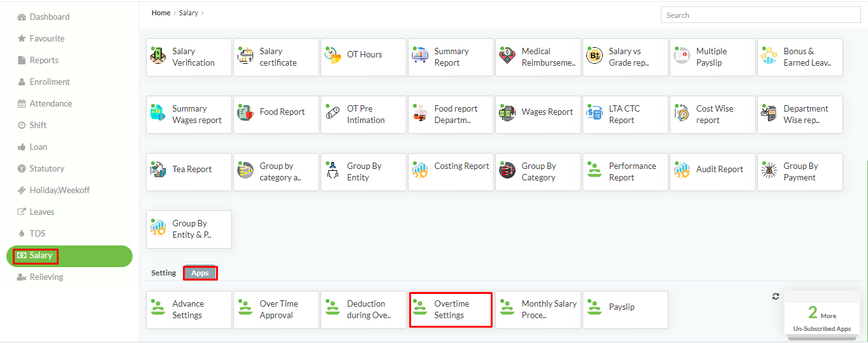Click the Salary breadcrumb link
The height and width of the screenshot is (343, 868).
coord(189,13)
